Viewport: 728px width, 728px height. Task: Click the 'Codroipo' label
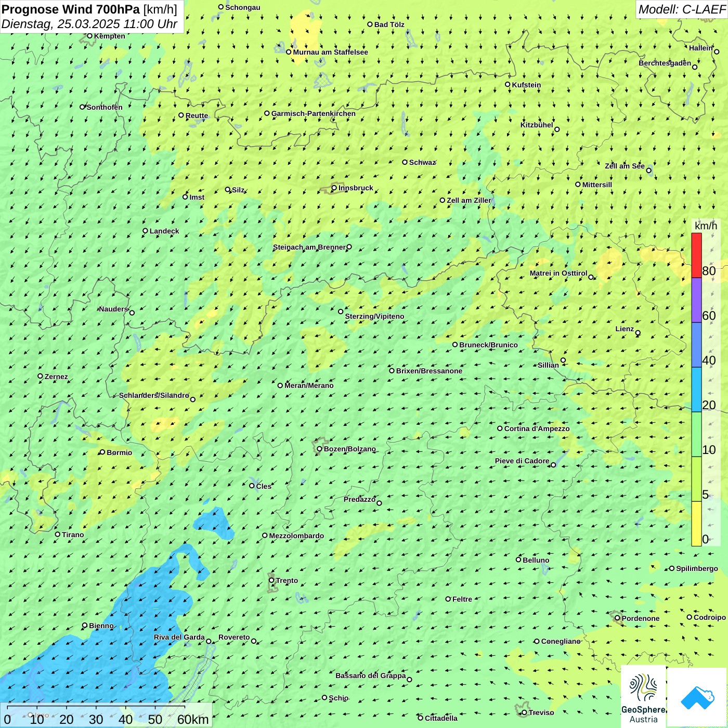pos(710,617)
